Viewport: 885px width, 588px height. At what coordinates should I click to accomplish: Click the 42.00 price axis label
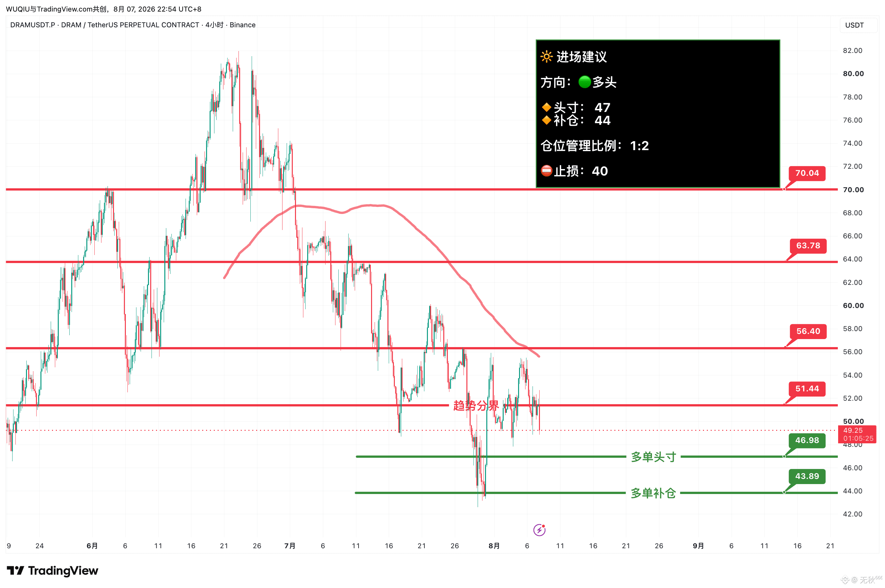[x=852, y=514]
